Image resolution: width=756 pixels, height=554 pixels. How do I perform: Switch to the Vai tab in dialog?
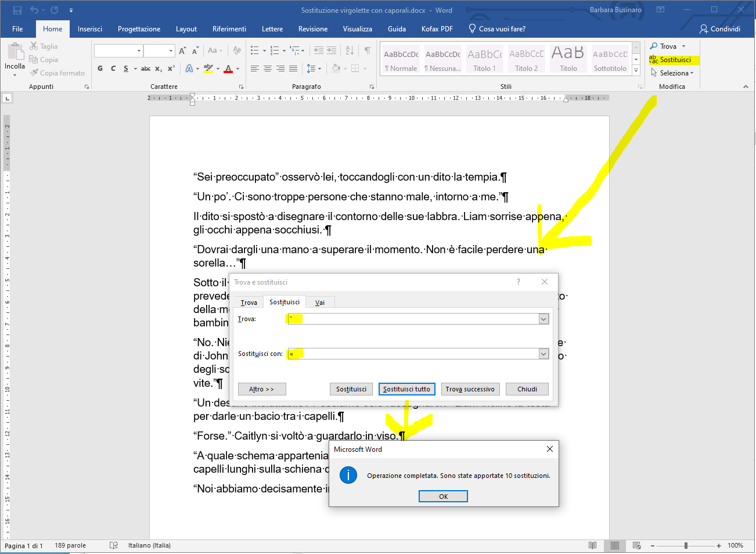click(319, 303)
